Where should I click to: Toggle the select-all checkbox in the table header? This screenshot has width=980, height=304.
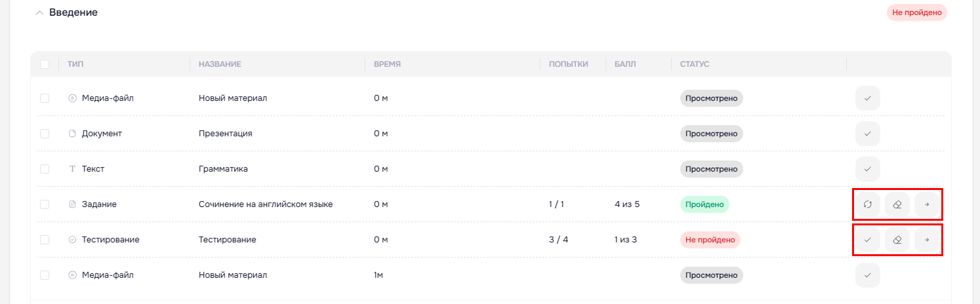(45, 64)
